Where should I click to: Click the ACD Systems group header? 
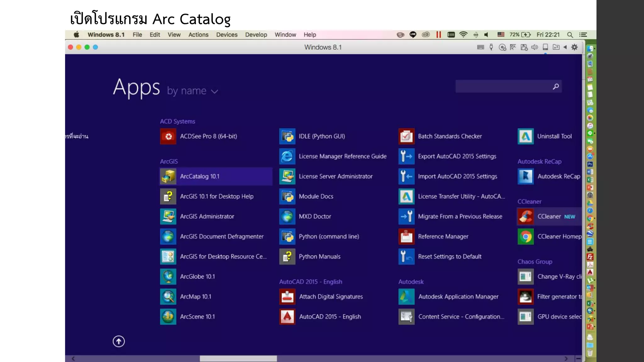coord(178,121)
